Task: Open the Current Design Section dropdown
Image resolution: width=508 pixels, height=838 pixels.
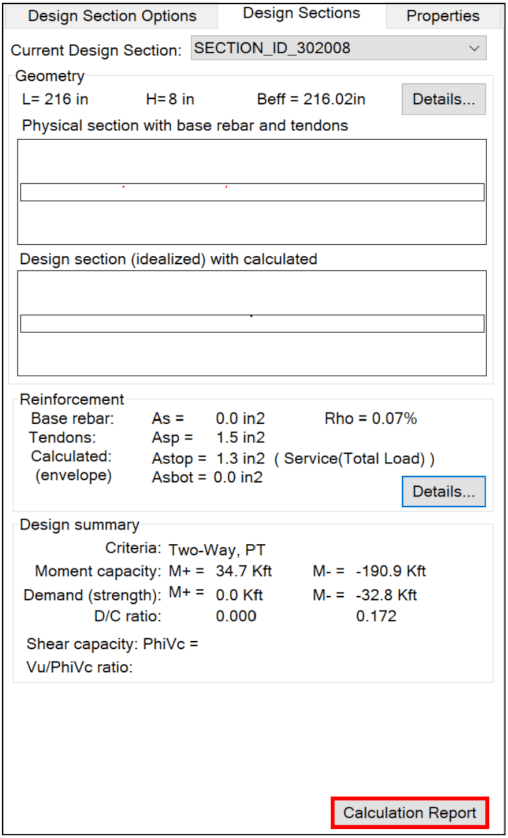Action: 339,48
